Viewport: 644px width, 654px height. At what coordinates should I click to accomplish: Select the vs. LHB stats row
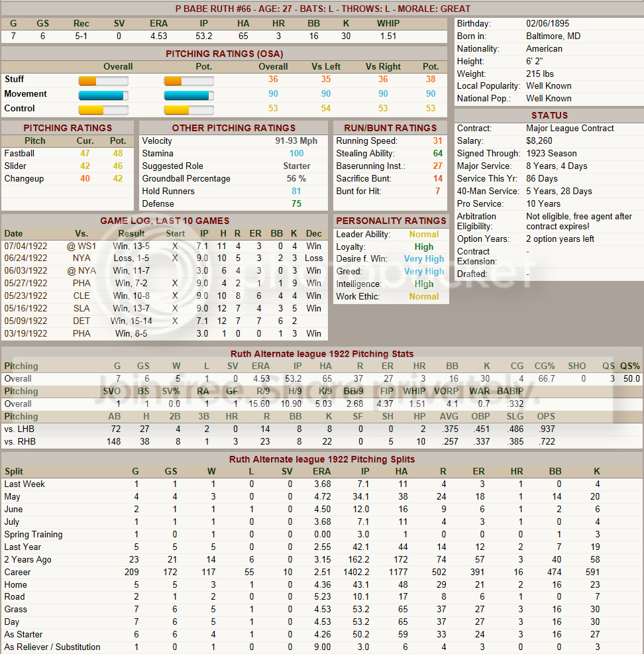(18, 429)
